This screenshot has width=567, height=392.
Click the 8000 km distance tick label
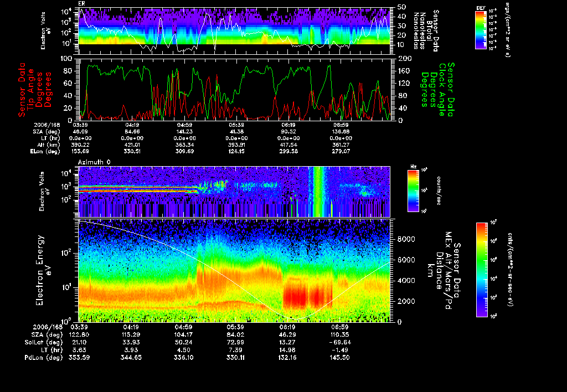tap(406, 239)
